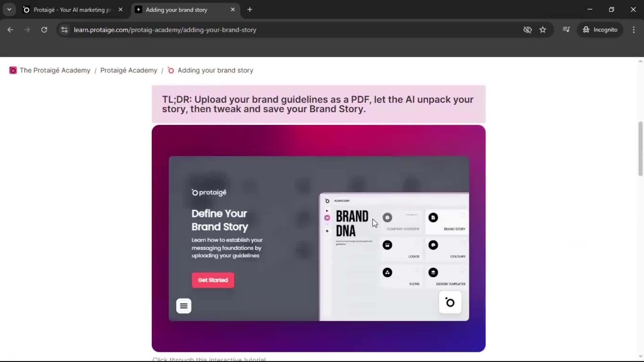Click the Protaigé Academy breadcrumb logo
The width and height of the screenshot is (644, 362).
pos(13,70)
